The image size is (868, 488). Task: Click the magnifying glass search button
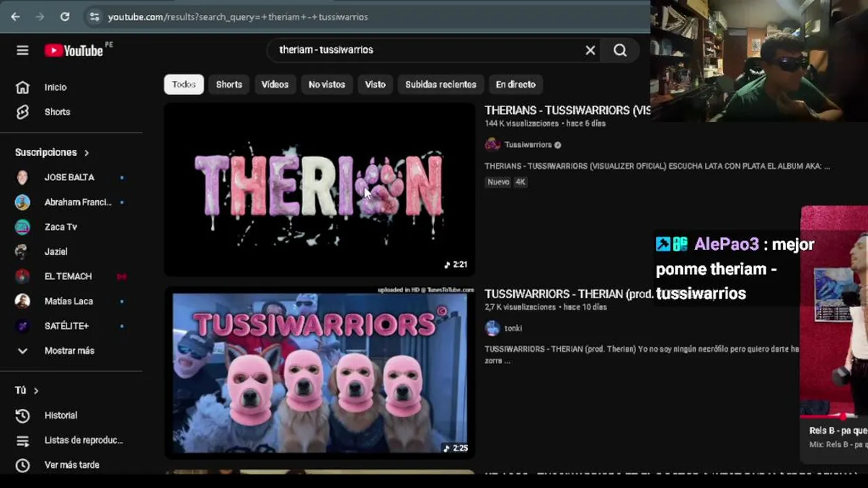(x=620, y=50)
